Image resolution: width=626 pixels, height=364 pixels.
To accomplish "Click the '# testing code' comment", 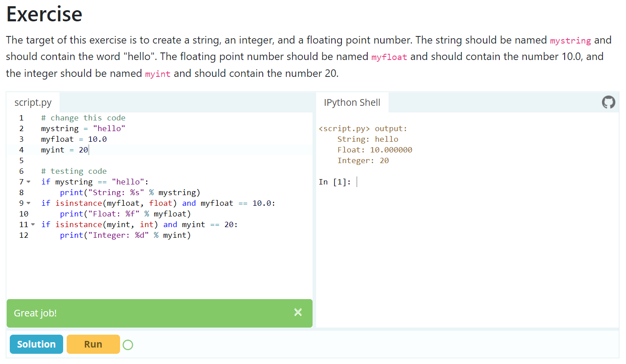I will pos(74,171).
